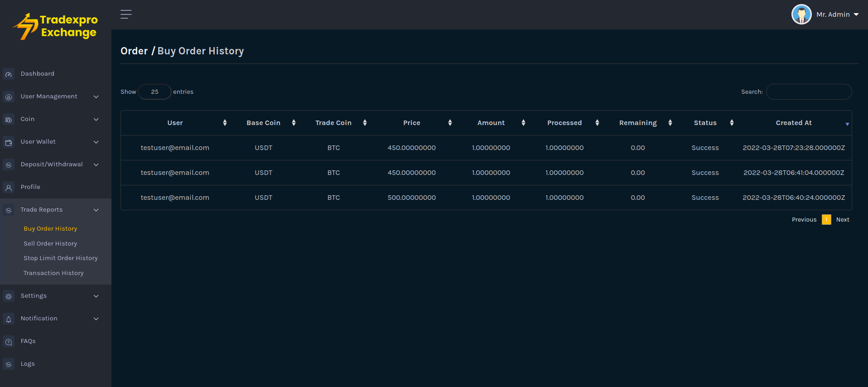The width and height of the screenshot is (868, 387).
Task: Expand the Deposit/Withdrawal submenu chevron
Action: point(96,164)
